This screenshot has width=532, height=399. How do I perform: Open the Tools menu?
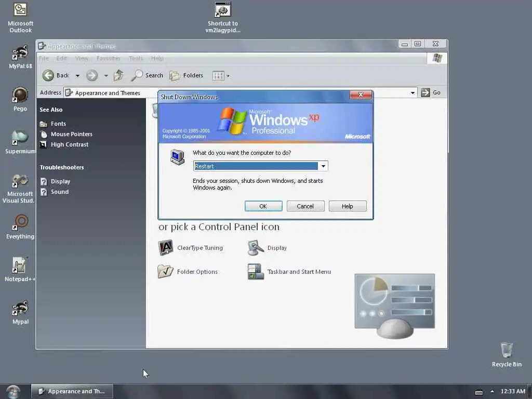[x=136, y=58]
